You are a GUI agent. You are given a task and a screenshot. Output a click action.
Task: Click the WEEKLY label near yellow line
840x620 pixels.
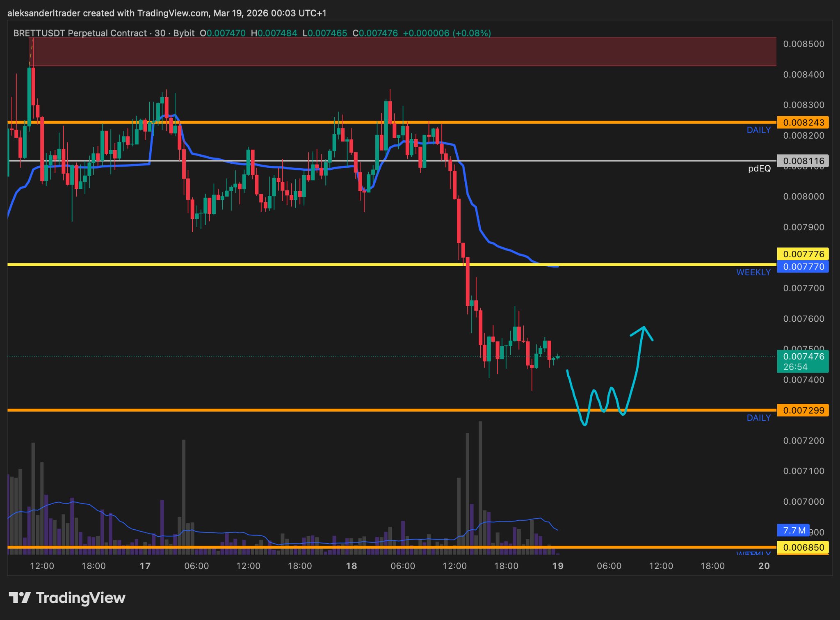[x=753, y=272]
